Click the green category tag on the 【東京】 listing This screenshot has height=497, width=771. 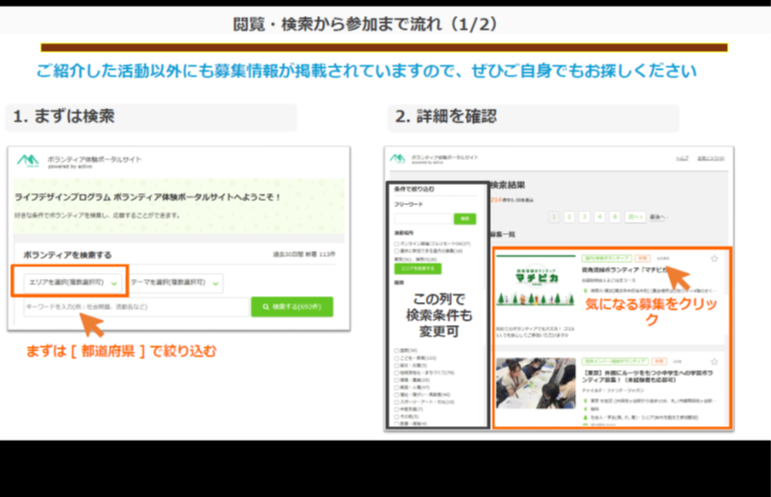[x=615, y=361]
